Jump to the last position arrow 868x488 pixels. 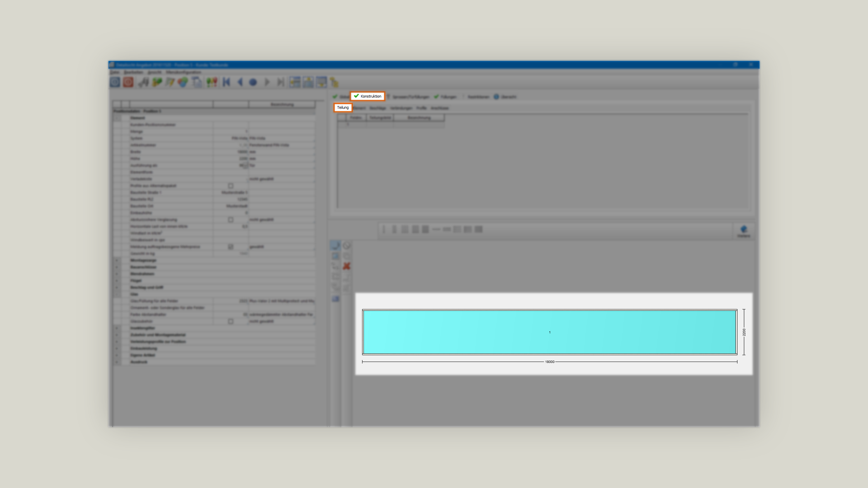[x=280, y=82]
